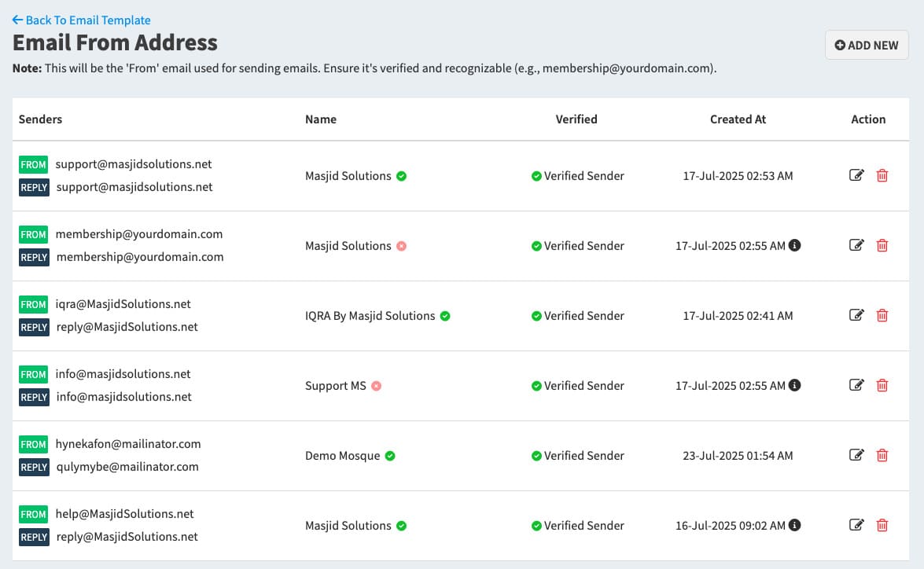Click the ADD NEW button
The width and height of the screenshot is (924, 569).
pos(867,46)
